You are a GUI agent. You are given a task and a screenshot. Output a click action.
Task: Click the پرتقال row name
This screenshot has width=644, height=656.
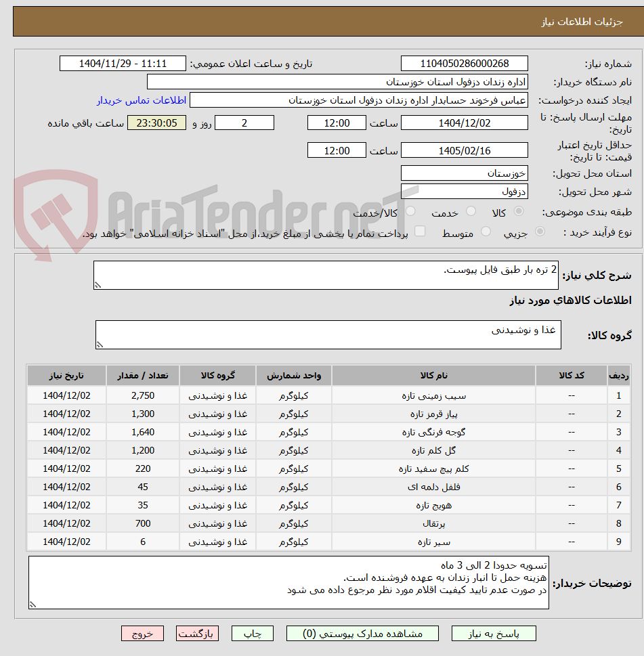[x=433, y=524]
